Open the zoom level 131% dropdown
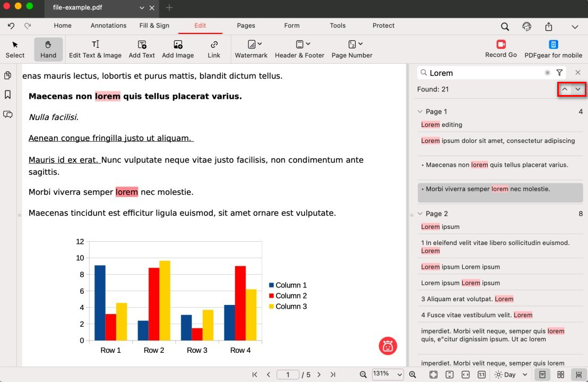Viewport: 588px width, 382px height. 387,375
